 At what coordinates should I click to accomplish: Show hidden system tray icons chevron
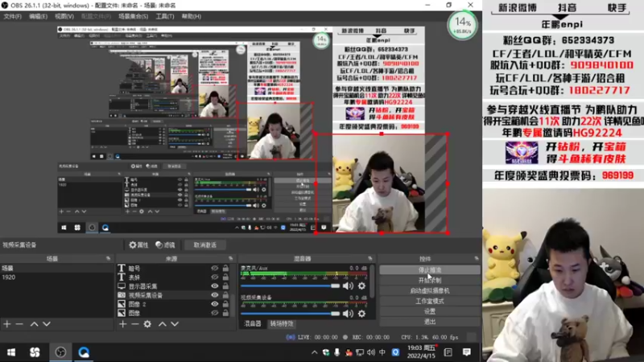click(x=314, y=352)
